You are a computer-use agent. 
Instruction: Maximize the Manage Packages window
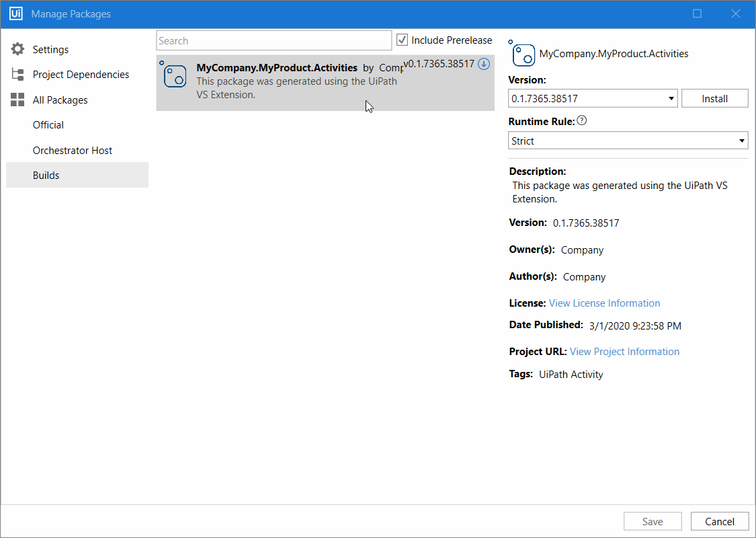coord(698,13)
